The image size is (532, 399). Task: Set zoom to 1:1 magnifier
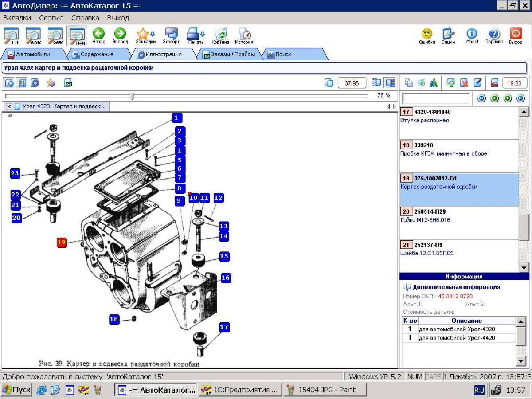[x=12, y=36]
